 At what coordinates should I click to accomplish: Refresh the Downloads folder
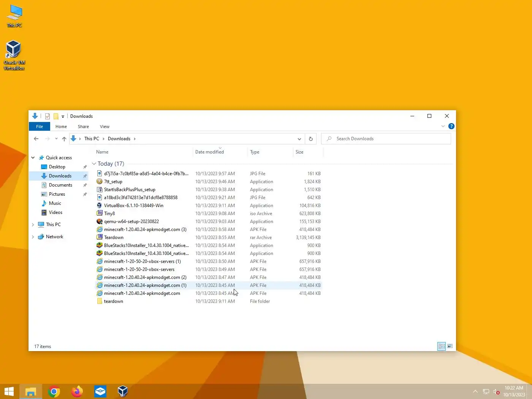[x=311, y=139]
